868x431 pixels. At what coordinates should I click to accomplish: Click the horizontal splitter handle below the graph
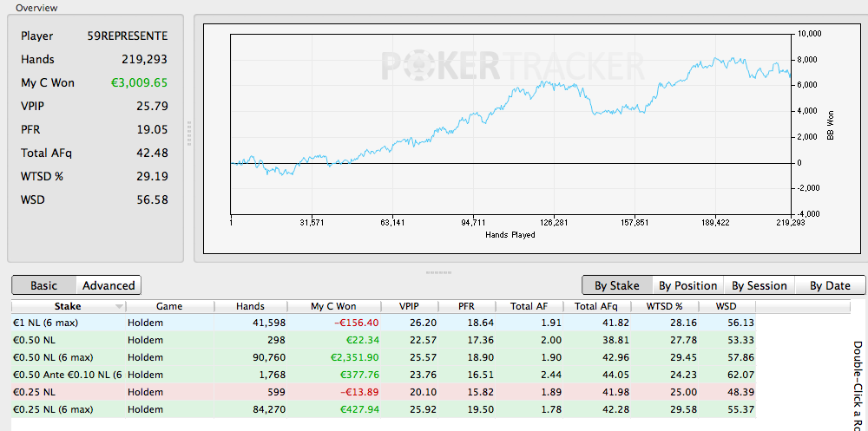point(434,272)
